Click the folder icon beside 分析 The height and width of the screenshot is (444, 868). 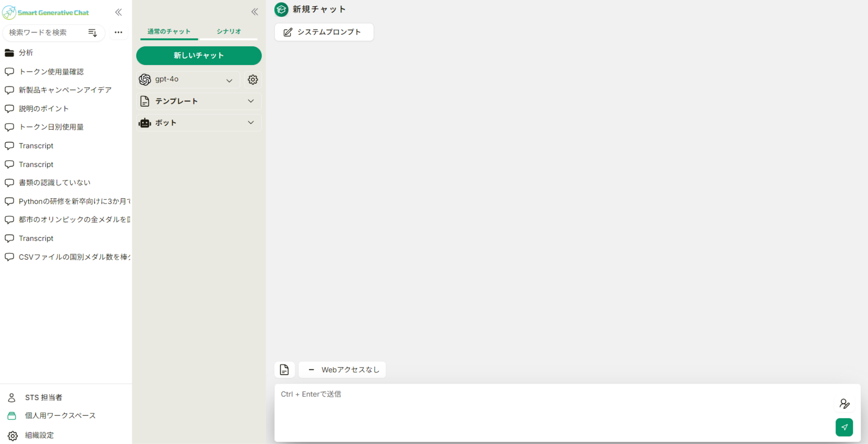pyautogui.click(x=9, y=52)
